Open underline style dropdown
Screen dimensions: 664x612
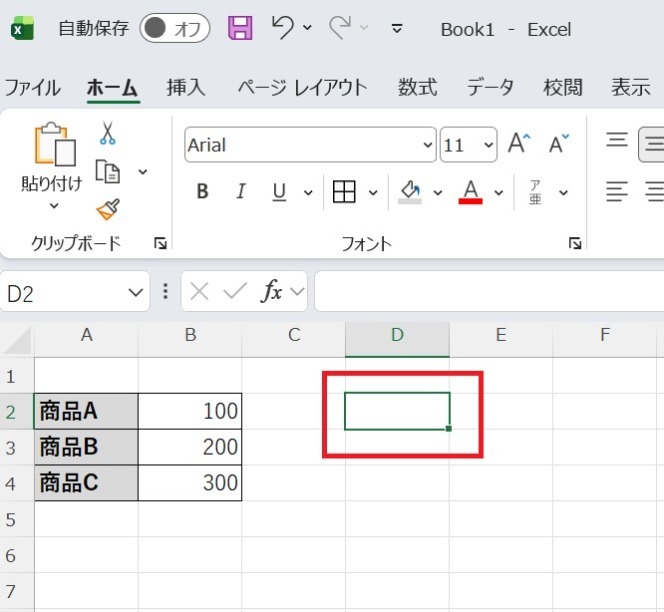click(x=308, y=193)
